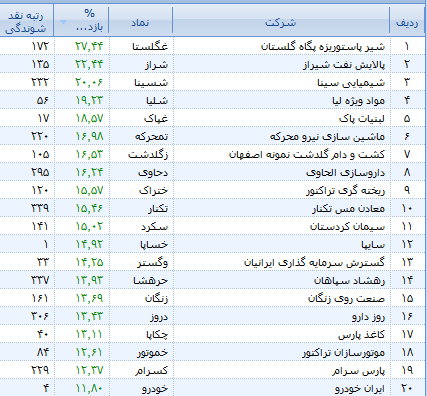
Task: Select company رهشاد سپاهان
Action: [x=349, y=280]
